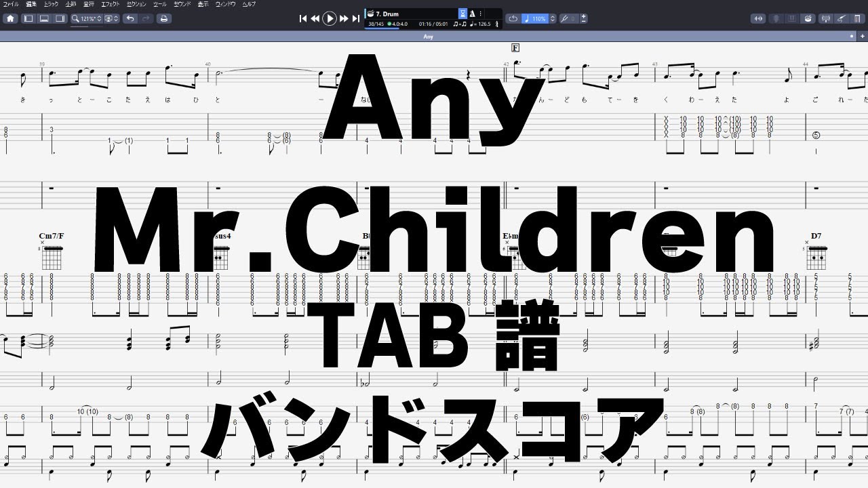Open the three-dot menu beside the Drum track

[480, 14]
